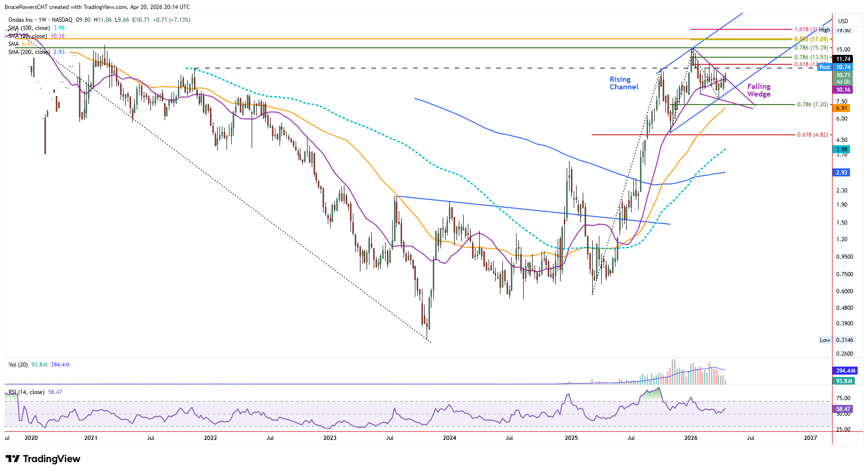Click the 2025 label on time axis
Viewport: 868px width, 473px height.
[x=571, y=438]
